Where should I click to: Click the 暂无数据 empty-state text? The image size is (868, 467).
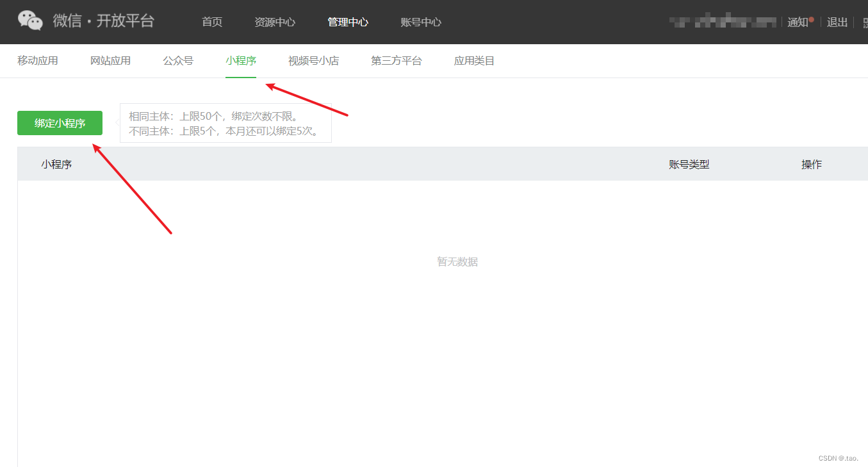(x=457, y=261)
